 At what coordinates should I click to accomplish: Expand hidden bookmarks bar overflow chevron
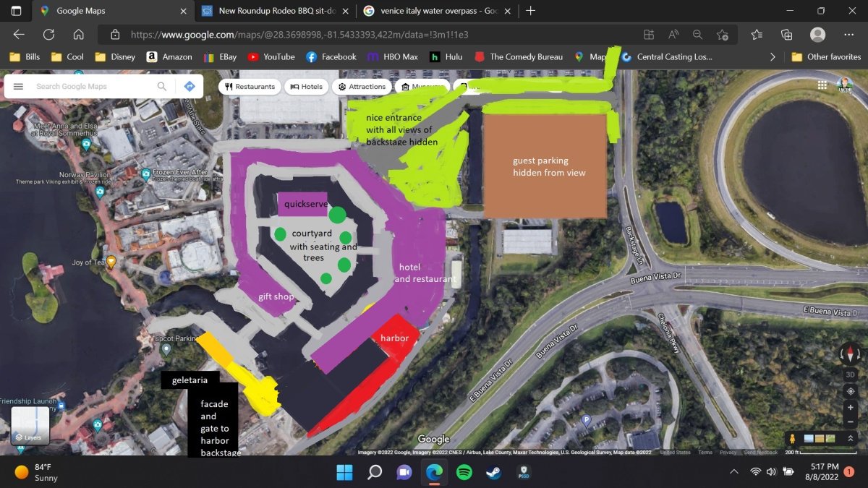(773, 56)
